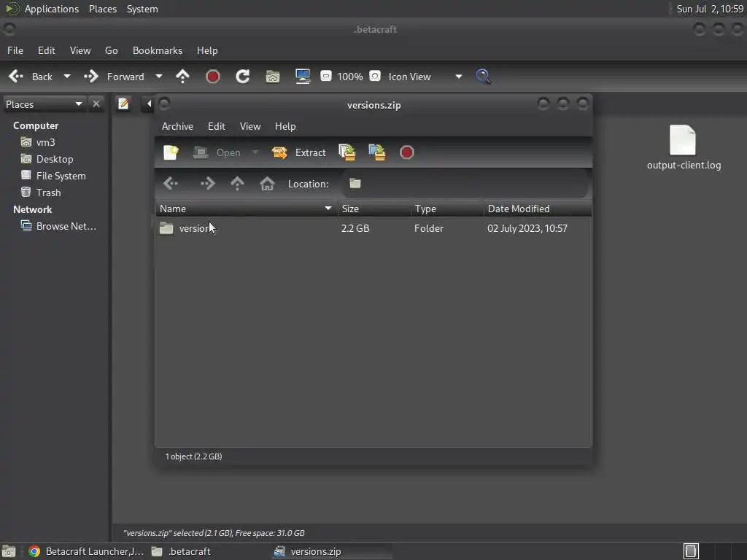This screenshot has width=747, height=560.
Task: Click Back button in file manager toolbar
Action: pos(31,77)
